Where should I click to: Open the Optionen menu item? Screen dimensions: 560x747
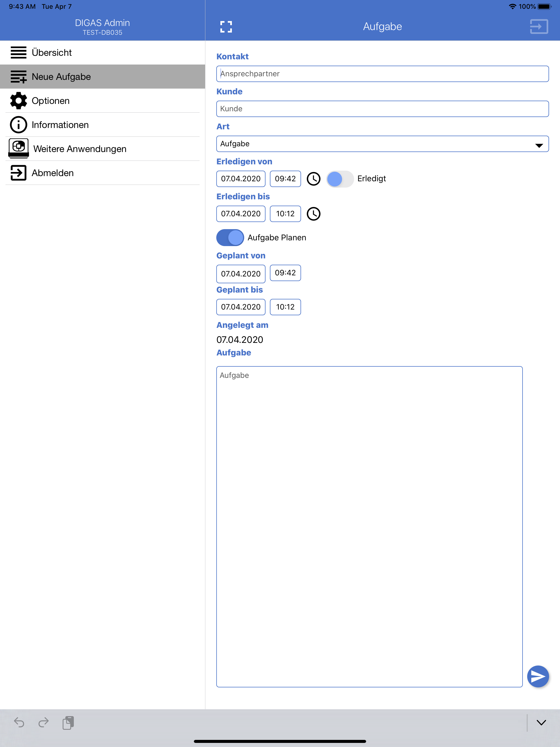pos(102,101)
